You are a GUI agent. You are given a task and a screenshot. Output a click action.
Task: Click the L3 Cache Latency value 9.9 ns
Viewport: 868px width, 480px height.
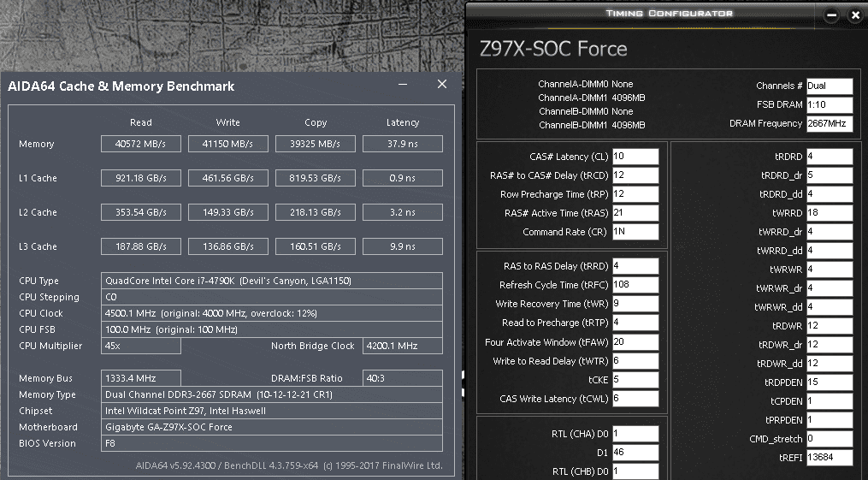(x=403, y=246)
